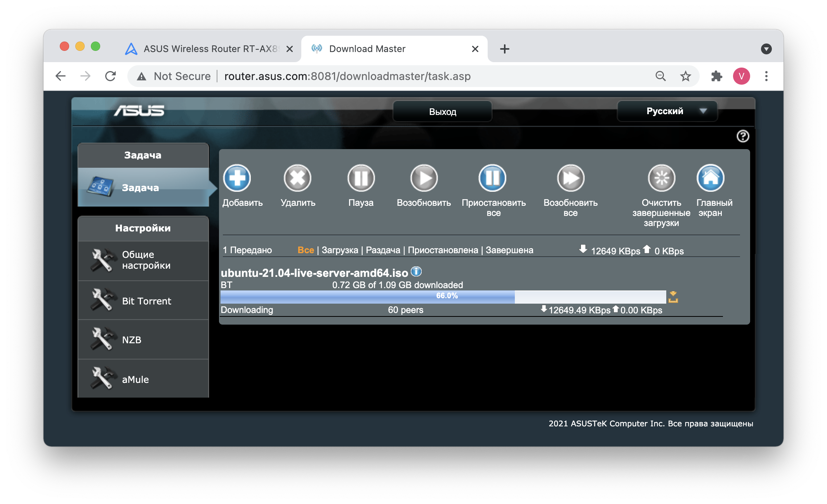Select ubuntu-21.04-live-server-amd64.iso task name
Viewport: 827px width, 504px height.
click(314, 273)
